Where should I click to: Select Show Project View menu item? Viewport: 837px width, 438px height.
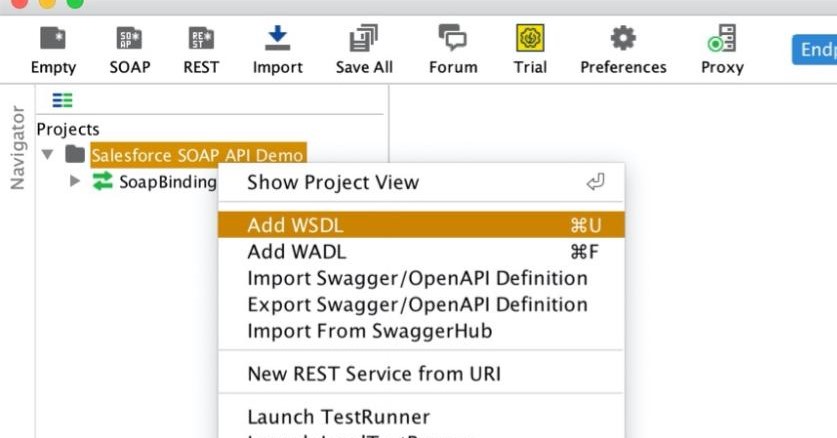(x=333, y=182)
